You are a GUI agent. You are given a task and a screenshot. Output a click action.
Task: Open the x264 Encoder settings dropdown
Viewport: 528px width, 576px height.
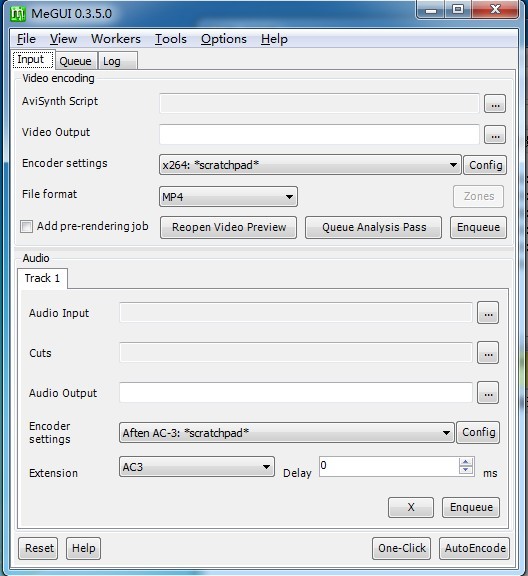pos(453,165)
